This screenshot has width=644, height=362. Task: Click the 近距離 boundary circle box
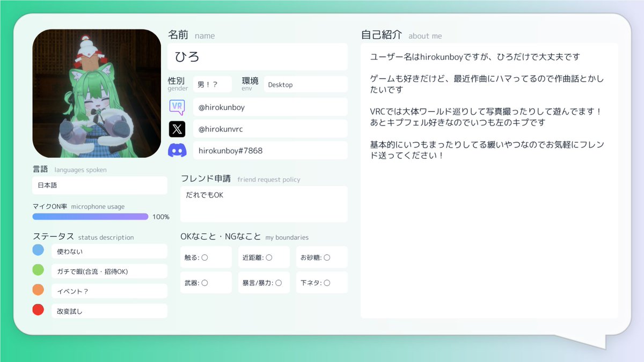point(264,257)
